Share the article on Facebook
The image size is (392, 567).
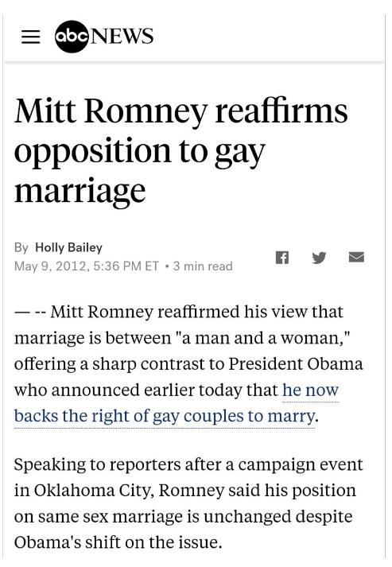click(x=282, y=258)
